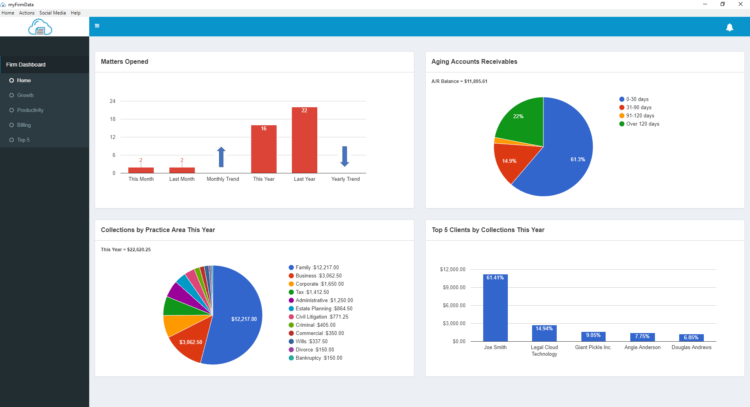Click the hamburger menu toggle icon
The image size is (750, 407).
click(96, 26)
